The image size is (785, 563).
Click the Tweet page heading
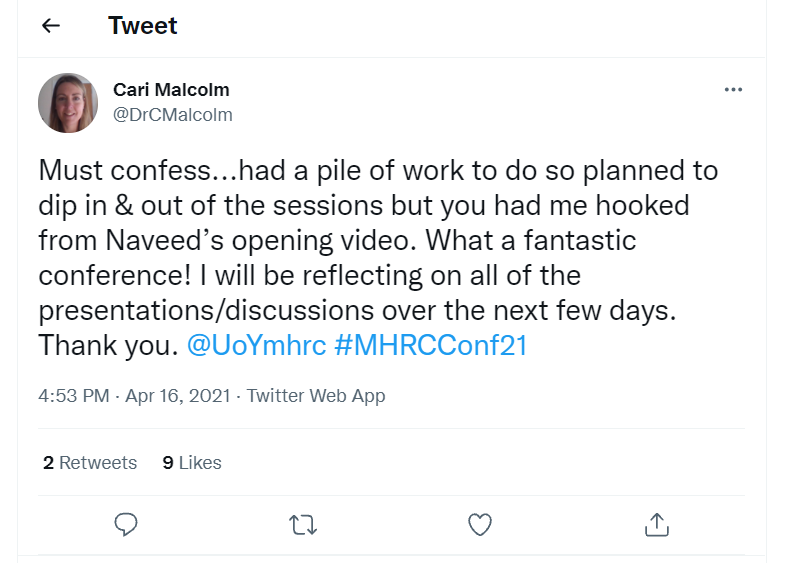(x=143, y=26)
